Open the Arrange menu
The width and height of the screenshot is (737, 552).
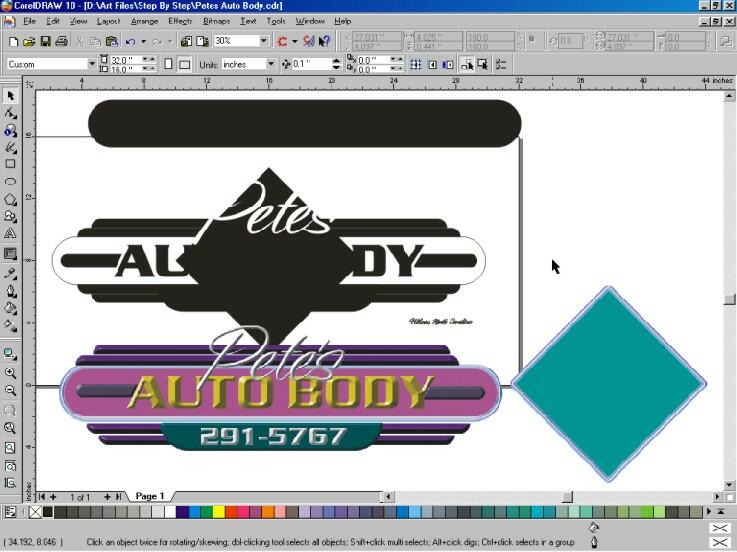click(x=144, y=21)
